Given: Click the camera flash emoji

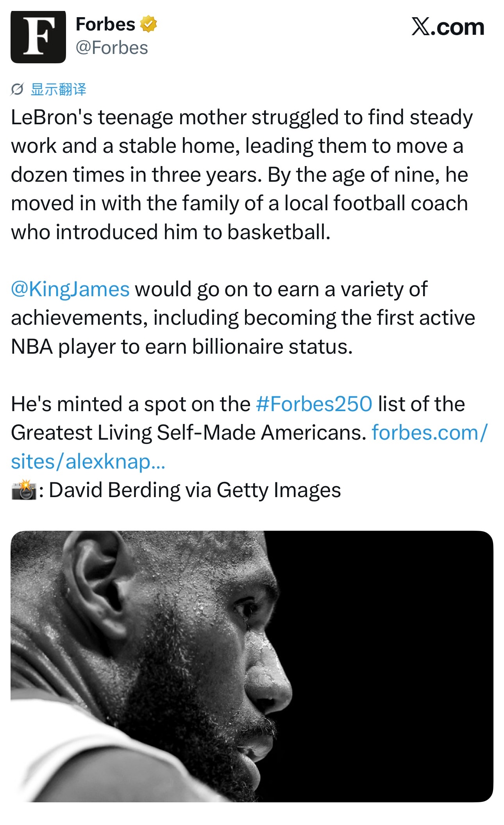Looking at the screenshot, I should click(x=23, y=490).
